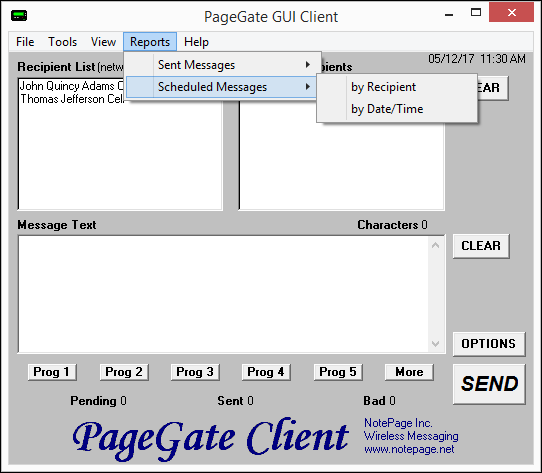The image size is (542, 473).
Task: Insert preprogrammed message Prog 5
Action: coord(338,372)
